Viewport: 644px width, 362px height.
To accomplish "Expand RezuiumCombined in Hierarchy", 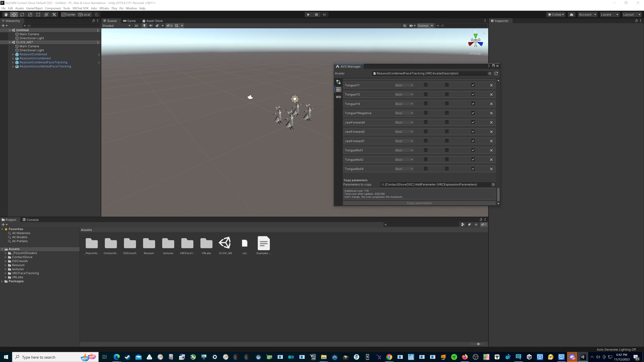I will coord(13,54).
